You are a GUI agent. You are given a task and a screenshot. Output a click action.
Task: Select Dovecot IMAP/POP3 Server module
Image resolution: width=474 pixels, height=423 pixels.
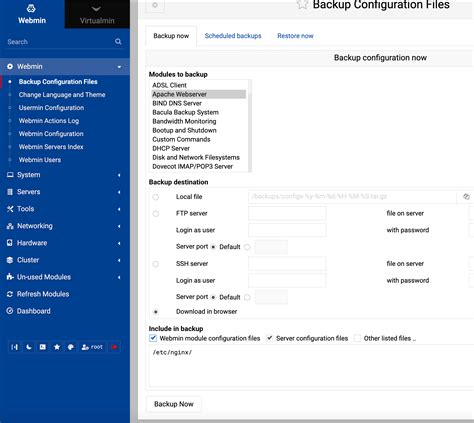(x=199, y=166)
